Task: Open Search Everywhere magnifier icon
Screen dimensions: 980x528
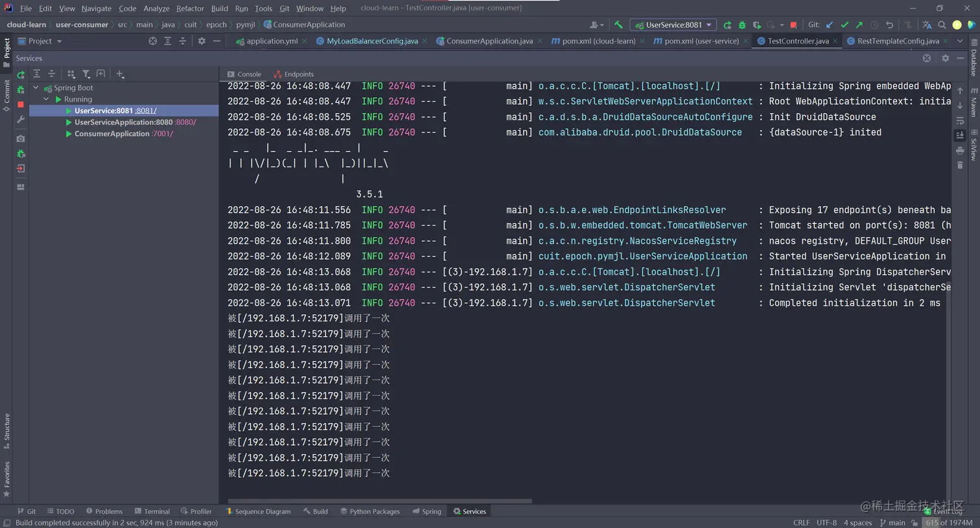Action: click(x=942, y=25)
